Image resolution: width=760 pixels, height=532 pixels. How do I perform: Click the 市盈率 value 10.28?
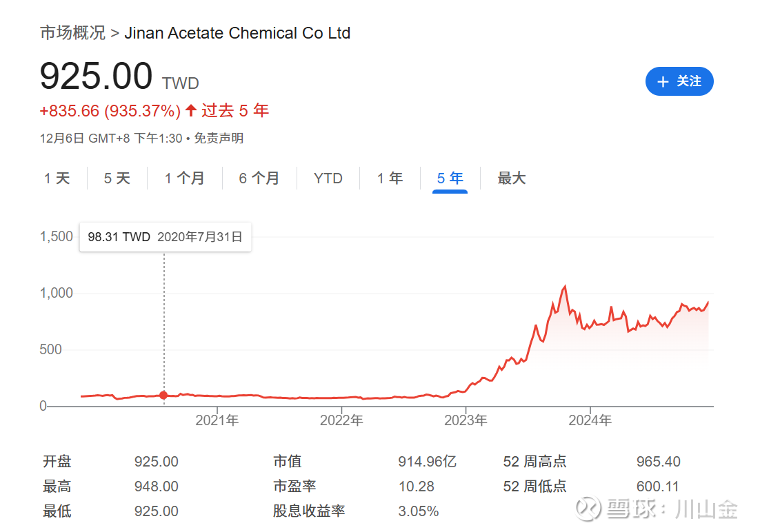[x=417, y=487]
